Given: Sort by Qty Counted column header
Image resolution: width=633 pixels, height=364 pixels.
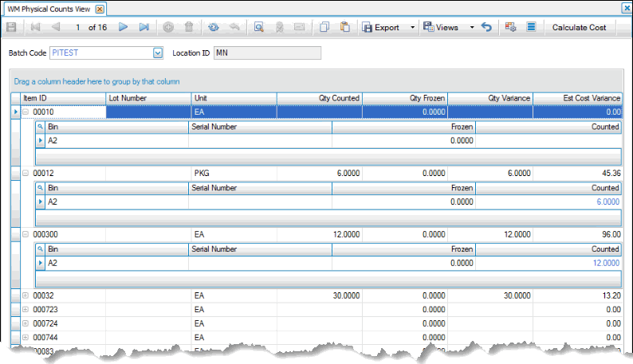Looking at the screenshot, I should pos(319,98).
